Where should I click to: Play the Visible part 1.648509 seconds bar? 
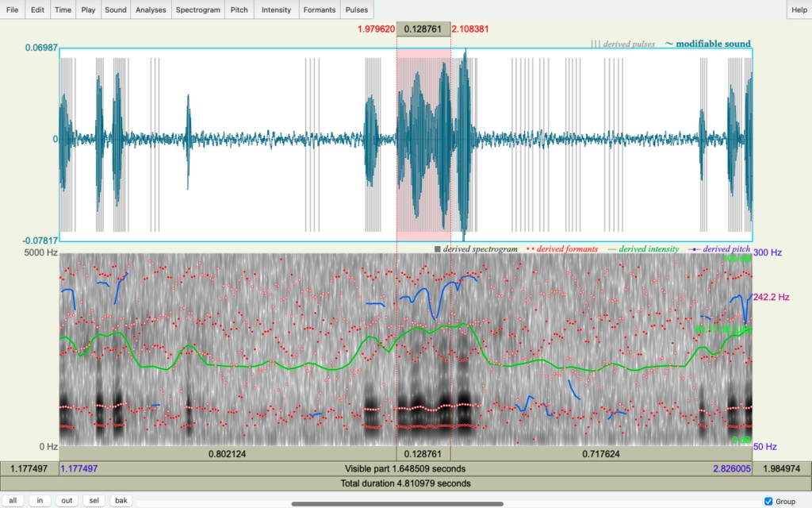[x=405, y=468]
